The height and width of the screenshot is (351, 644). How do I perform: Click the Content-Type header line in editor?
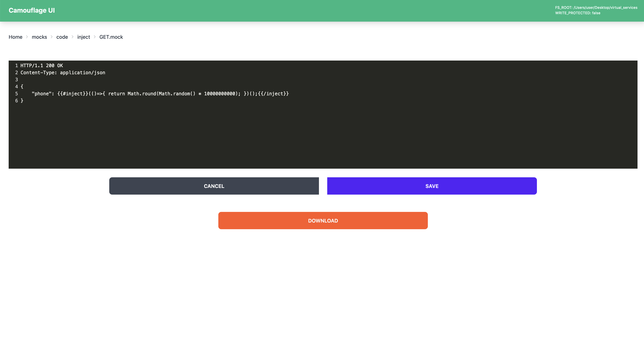pos(63,72)
